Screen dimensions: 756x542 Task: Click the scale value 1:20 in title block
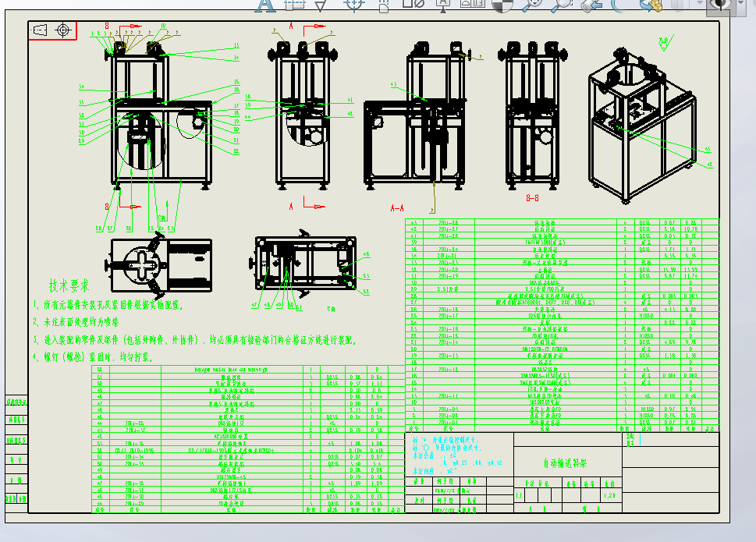pyautogui.click(x=609, y=496)
